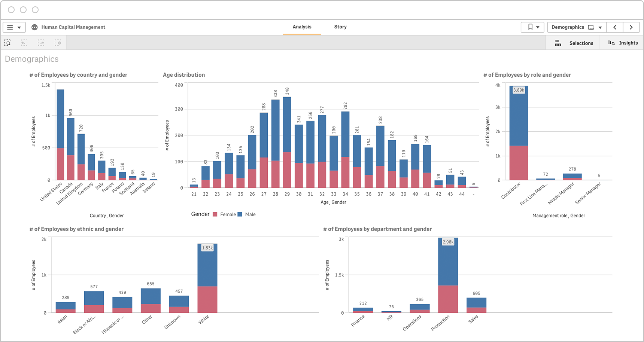Image resolution: width=644 pixels, height=342 pixels.
Task: Click the Male legend label
Action: [x=250, y=214]
